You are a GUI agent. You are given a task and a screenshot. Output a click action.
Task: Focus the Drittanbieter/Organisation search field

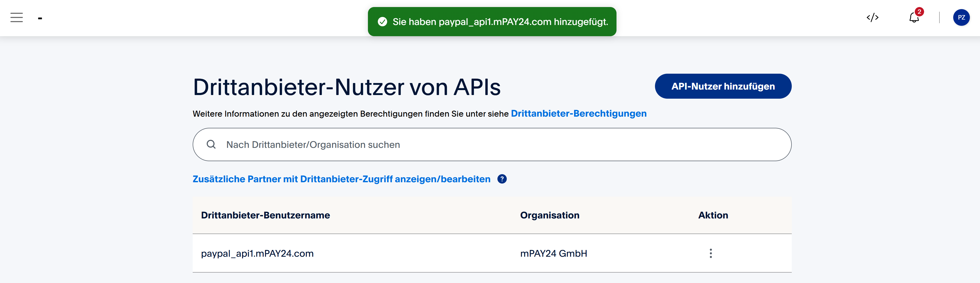coord(495,145)
